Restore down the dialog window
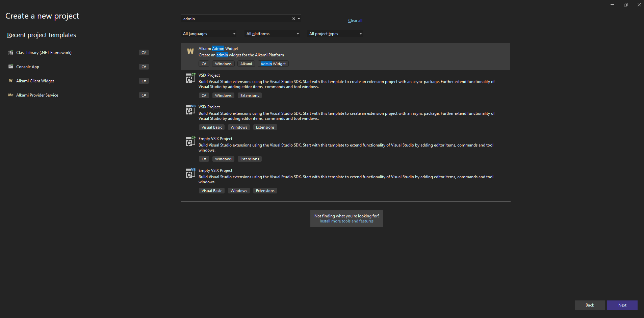Image resolution: width=644 pixels, height=318 pixels. point(625,5)
